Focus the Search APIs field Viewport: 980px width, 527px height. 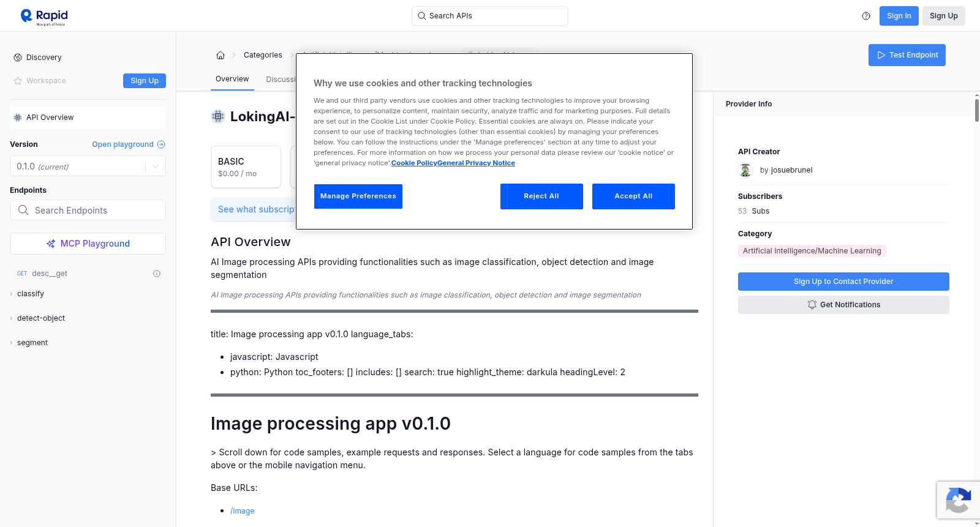pyautogui.click(x=490, y=16)
